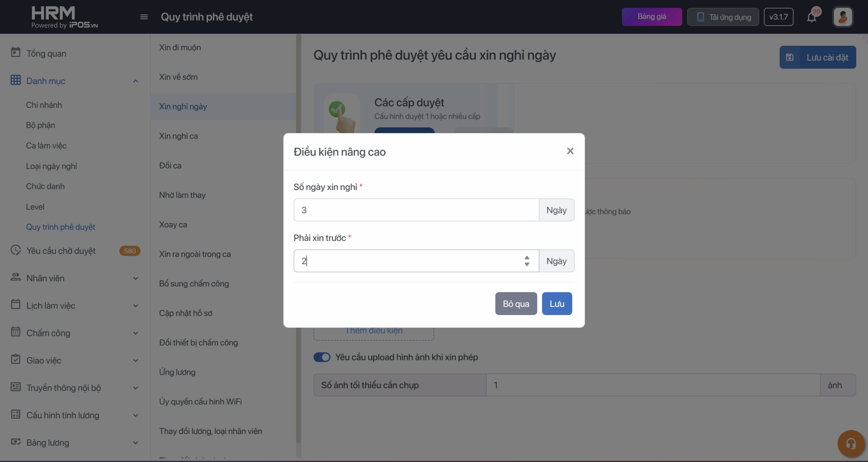Click the Bỏ qua button
The width and height of the screenshot is (868, 462).
[x=516, y=303]
